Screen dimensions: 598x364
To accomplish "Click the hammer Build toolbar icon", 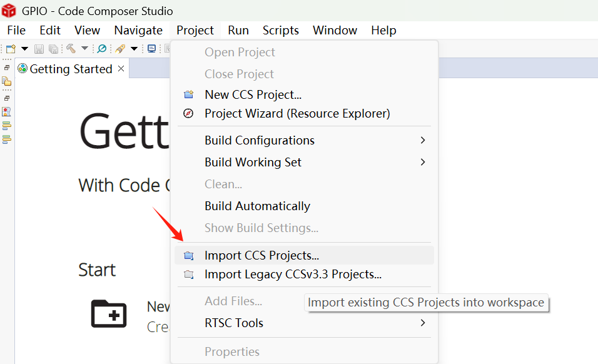I will pyautogui.click(x=71, y=49).
